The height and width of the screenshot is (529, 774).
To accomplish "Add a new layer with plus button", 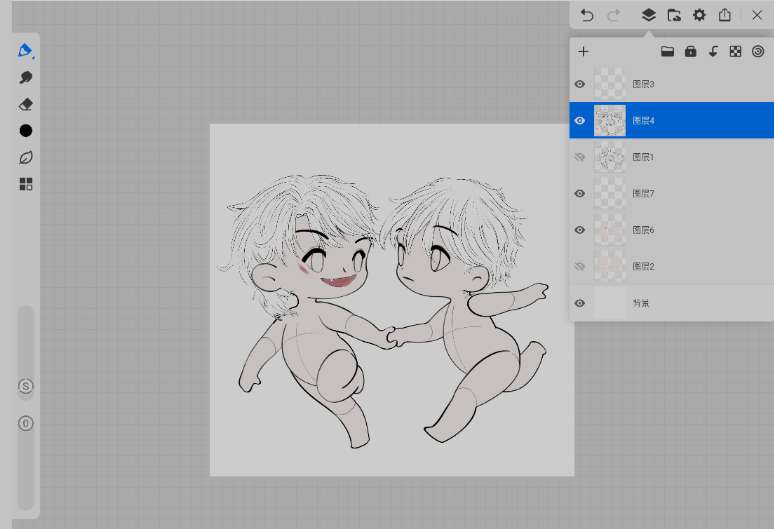I will click(x=584, y=52).
